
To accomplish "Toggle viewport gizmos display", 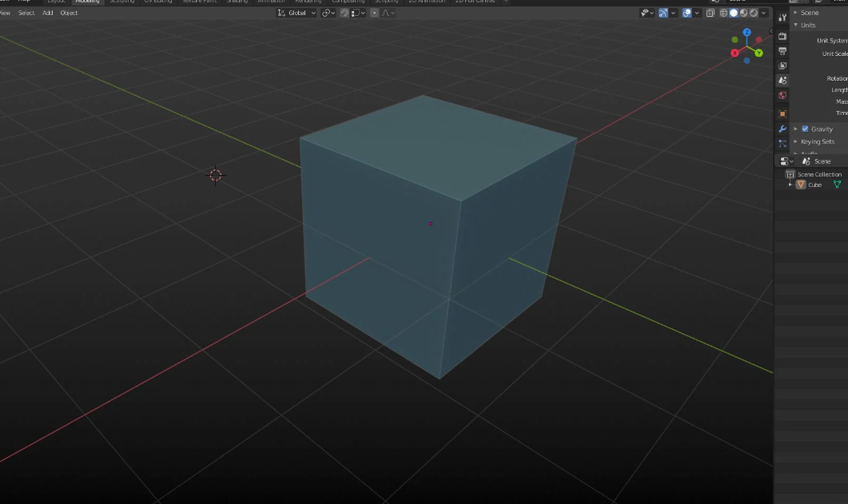I will pyautogui.click(x=663, y=13).
